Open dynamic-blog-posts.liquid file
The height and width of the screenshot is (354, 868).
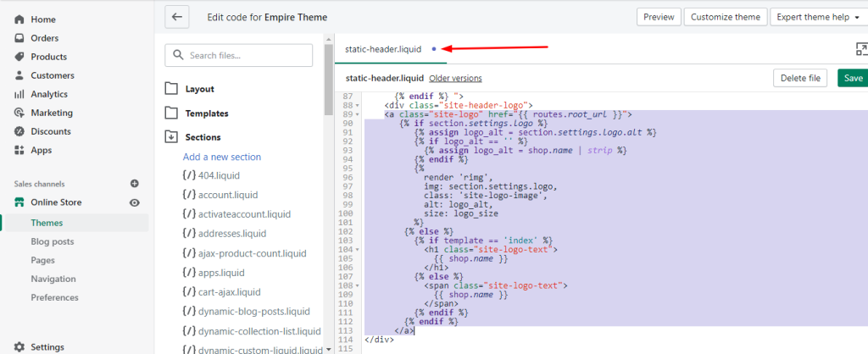[254, 312]
